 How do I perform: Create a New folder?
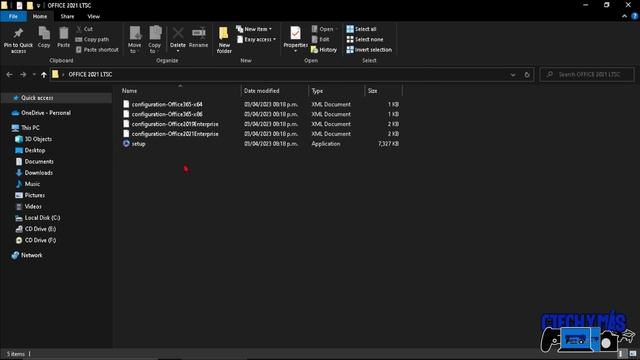tap(224, 40)
